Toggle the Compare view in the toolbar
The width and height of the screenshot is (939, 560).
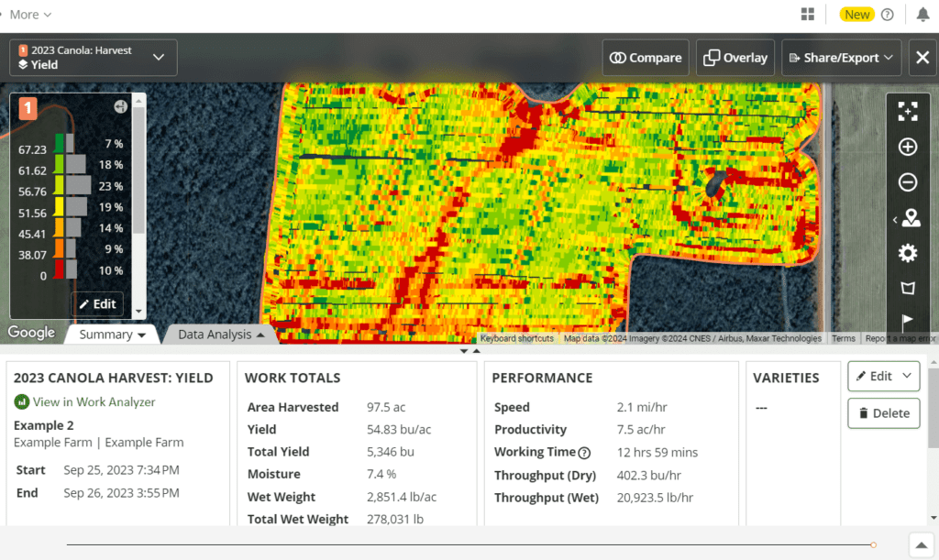click(x=645, y=57)
